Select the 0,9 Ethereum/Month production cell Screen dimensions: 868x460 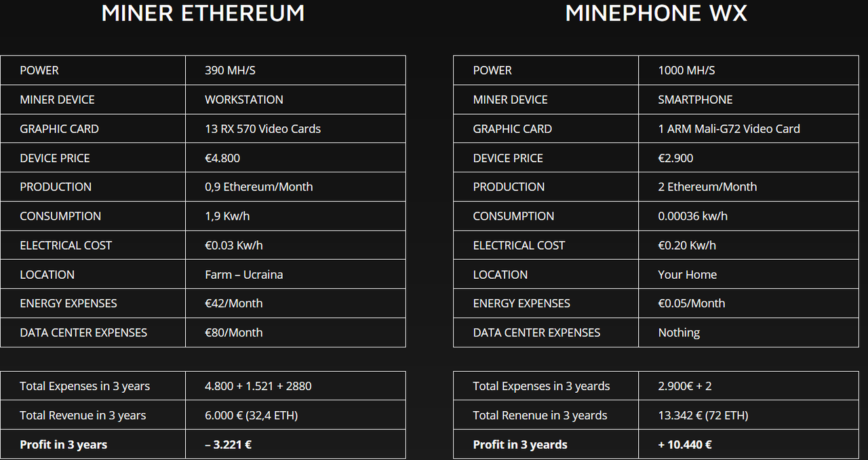tap(296, 187)
